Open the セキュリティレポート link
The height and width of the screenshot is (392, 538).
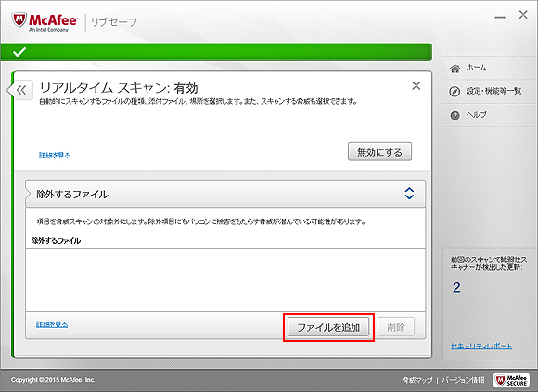pos(481,346)
